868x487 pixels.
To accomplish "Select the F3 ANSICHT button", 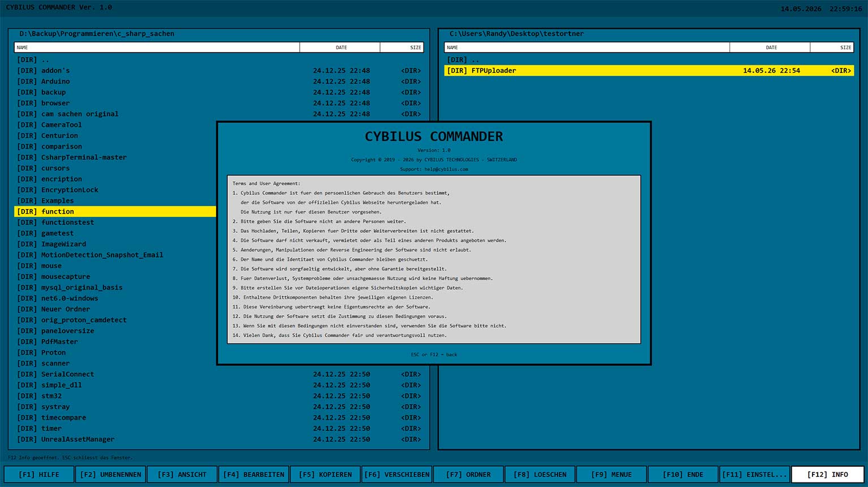I will click(182, 475).
